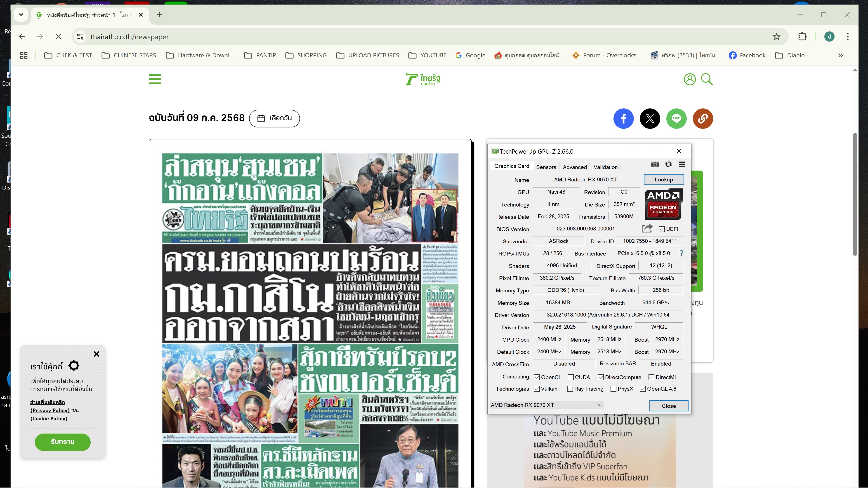Open the Chrome tab search chevron
The width and height of the screenshot is (868, 488).
tap(21, 14)
